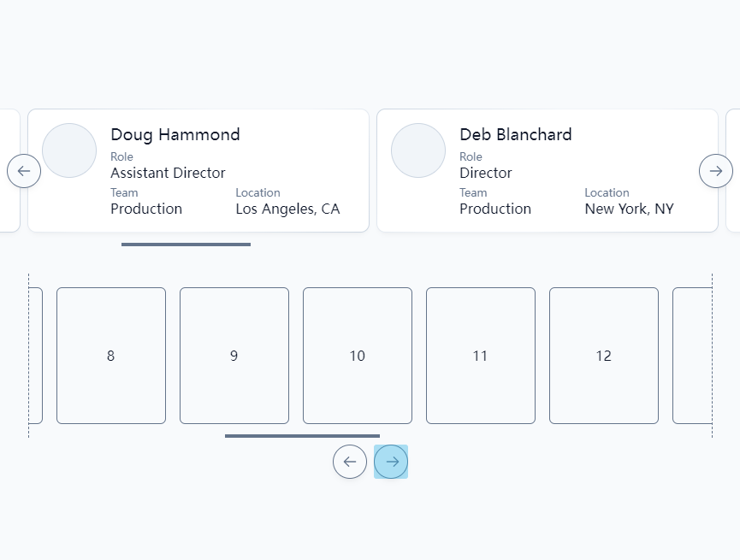Click the Los Angeles, CA location text
740x560 pixels.
[x=287, y=209]
